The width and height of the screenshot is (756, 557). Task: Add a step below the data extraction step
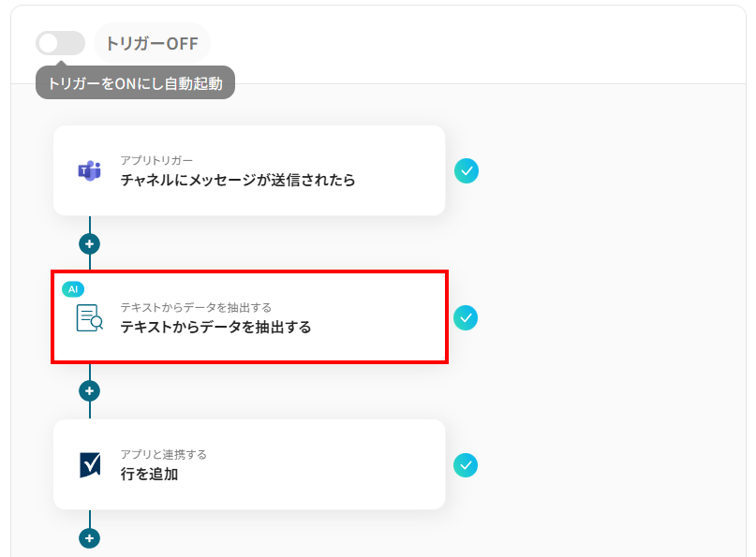(x=90, y=390)
